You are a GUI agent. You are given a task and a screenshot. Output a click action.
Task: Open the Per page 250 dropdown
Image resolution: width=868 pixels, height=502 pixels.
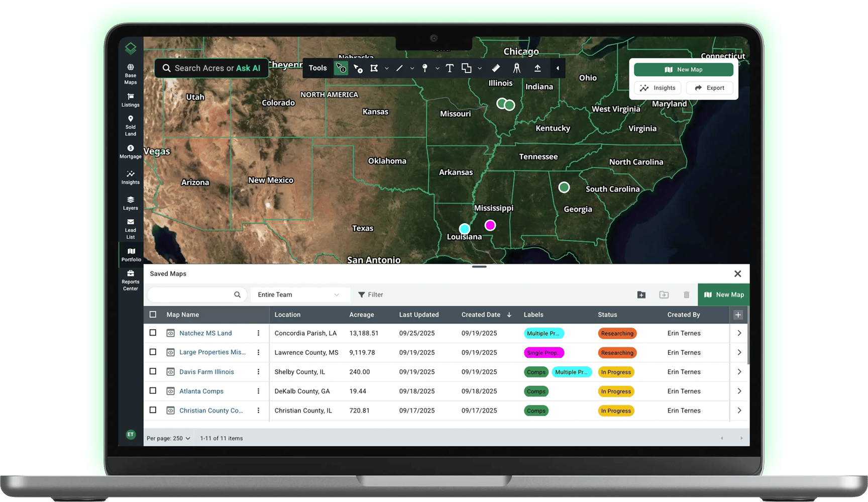[x=169, y=439]
